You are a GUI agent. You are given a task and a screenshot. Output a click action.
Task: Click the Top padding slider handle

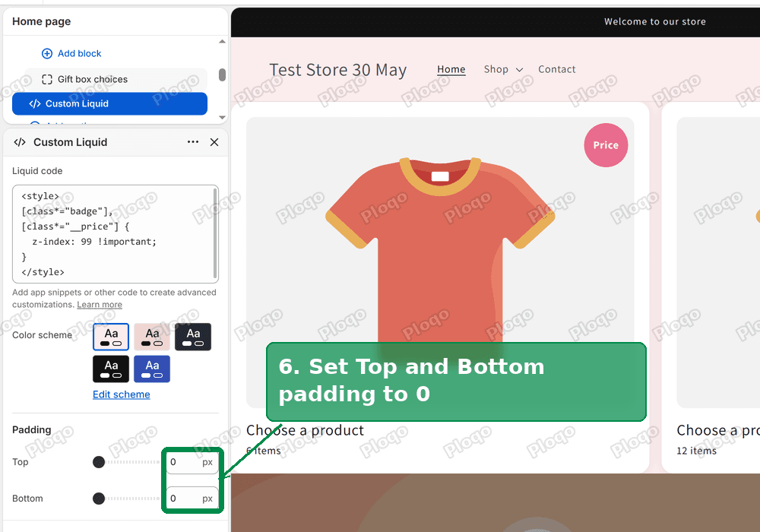coord(99,462)
